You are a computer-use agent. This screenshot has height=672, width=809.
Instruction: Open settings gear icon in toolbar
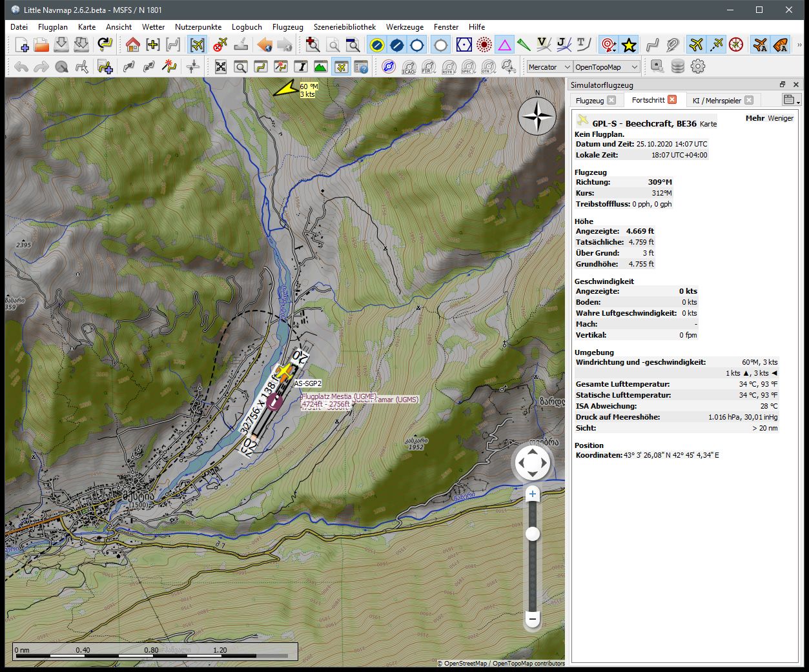(x=698, y=66)
